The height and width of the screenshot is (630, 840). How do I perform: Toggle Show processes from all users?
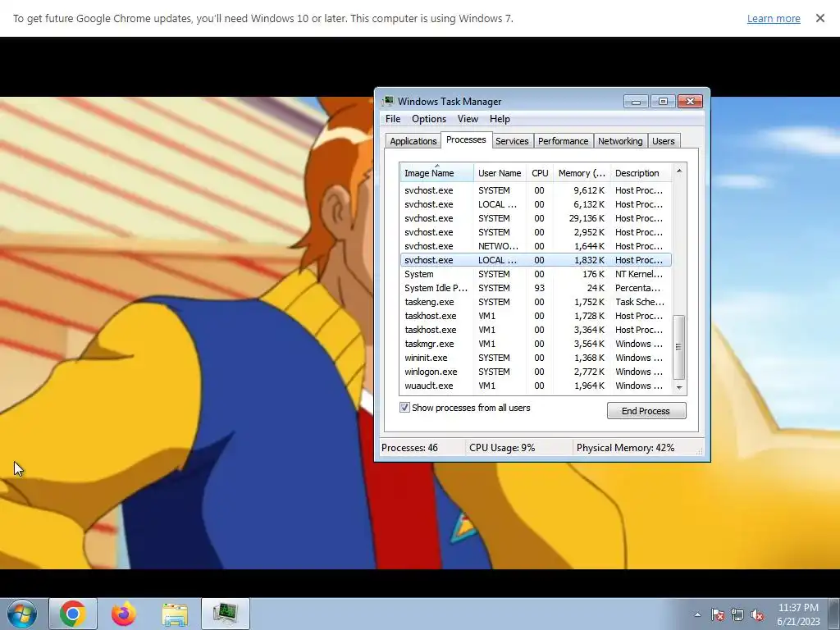[405, 408]
